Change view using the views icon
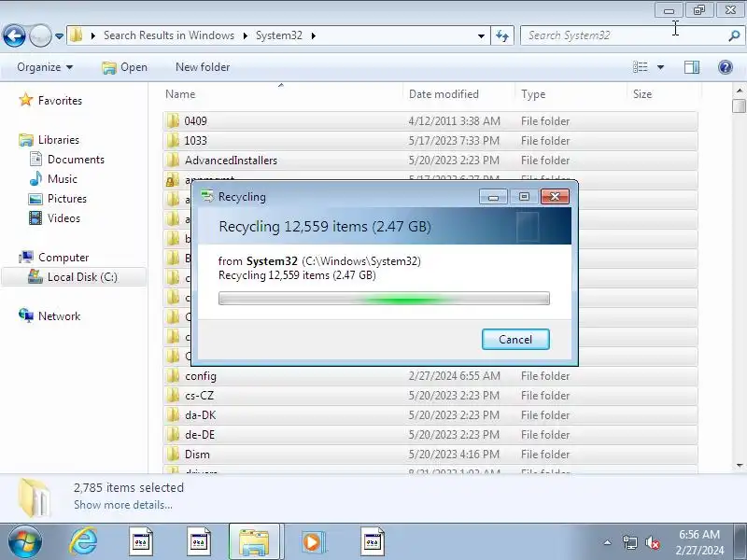The image size is (747, 560). pos(641,67)
